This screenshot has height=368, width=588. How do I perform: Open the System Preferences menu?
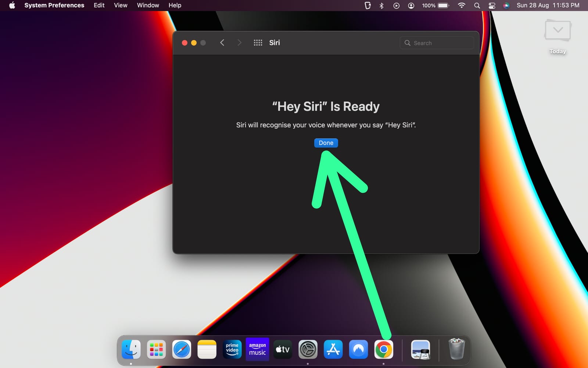pyautogui.click(x=54, y=5)
